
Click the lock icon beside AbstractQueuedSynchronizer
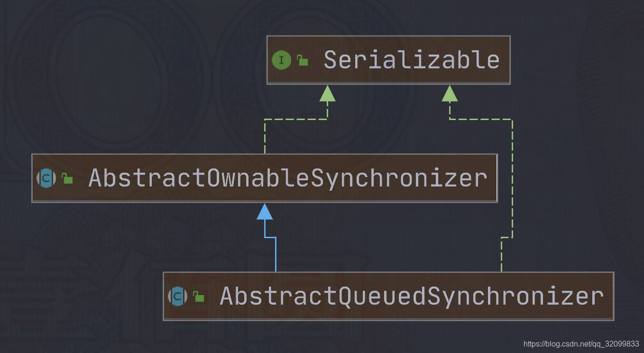(x=199, y=297)
